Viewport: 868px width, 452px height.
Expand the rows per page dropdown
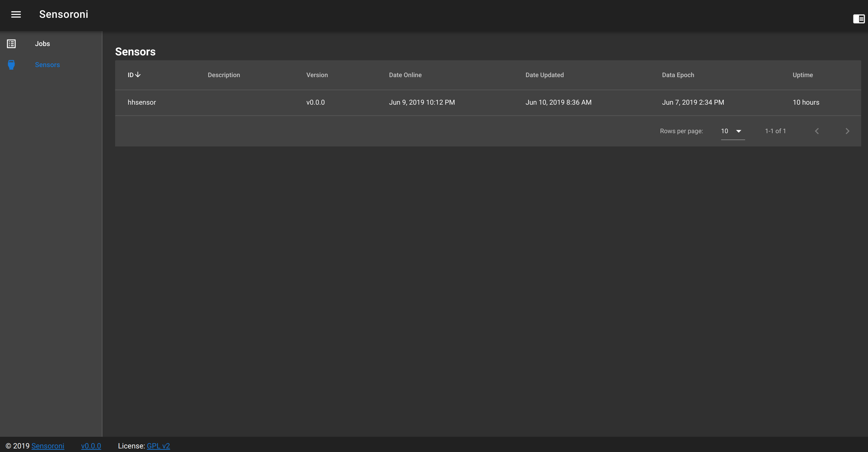click(732, 131)
